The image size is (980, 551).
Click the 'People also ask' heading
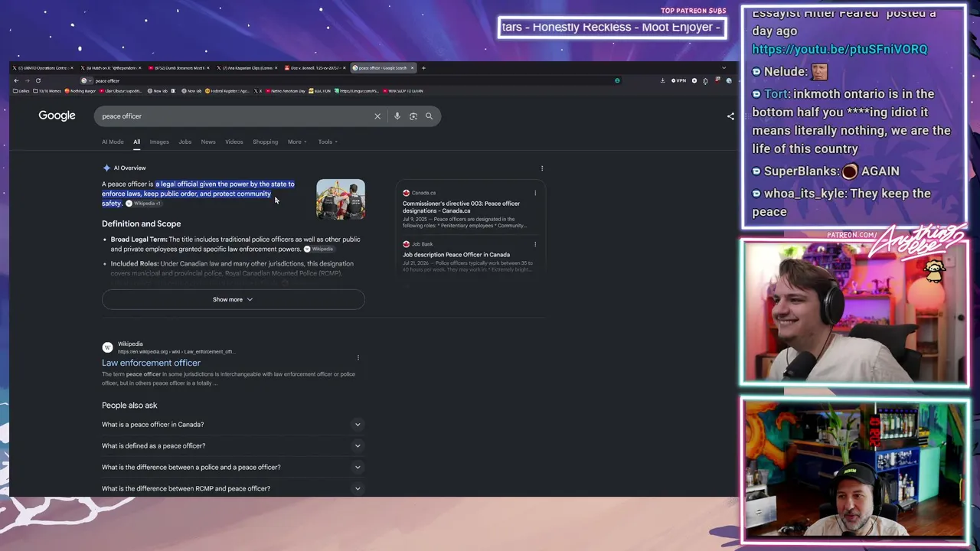click(x=129, y=406)
